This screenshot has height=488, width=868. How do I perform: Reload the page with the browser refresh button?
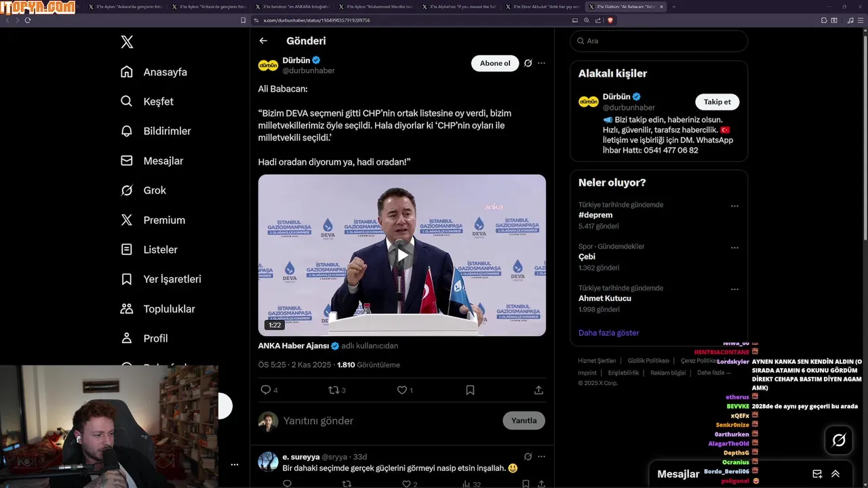click(x=28, y=20)
